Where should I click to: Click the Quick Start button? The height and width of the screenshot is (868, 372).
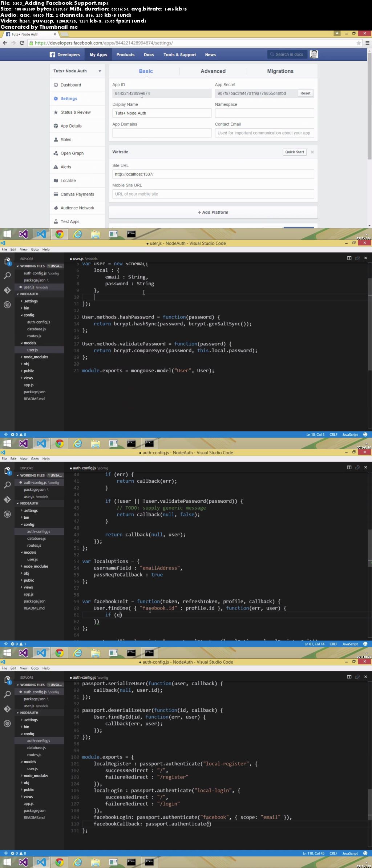pyautogui.click(x=295, y=152)
